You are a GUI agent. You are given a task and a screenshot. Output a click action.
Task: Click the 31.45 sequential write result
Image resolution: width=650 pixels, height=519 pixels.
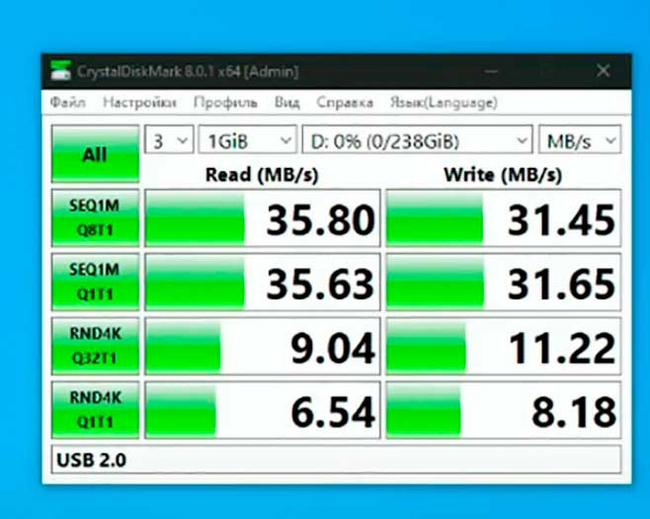503,218
